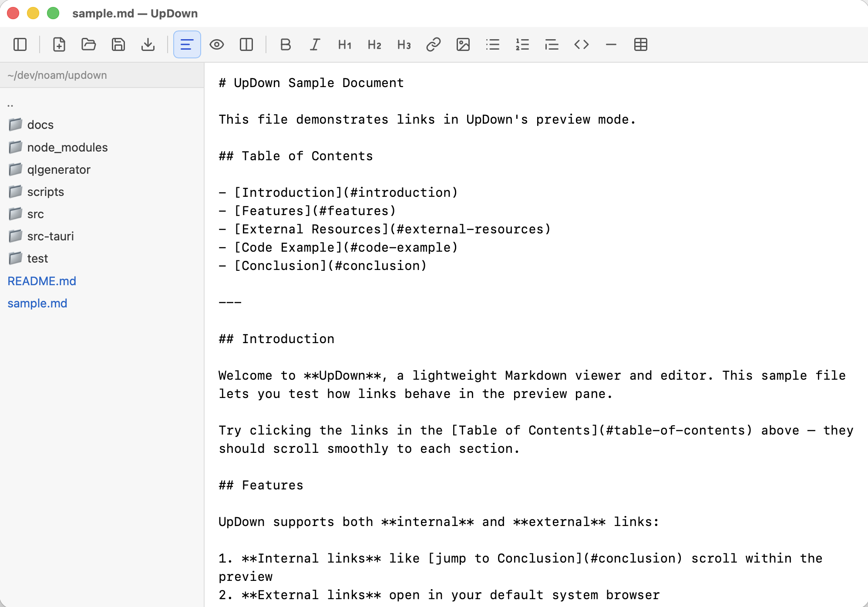
Task: Create a new file
Action: pyautogui.click(x=59, y=44)
